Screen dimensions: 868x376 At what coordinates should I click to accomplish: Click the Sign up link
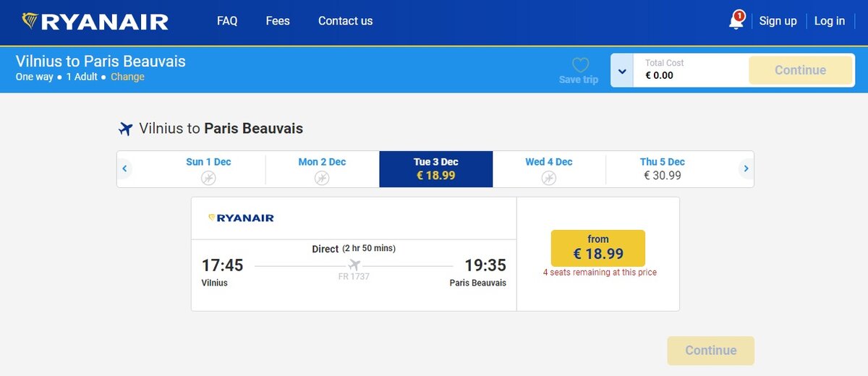[x=778, y=21]
